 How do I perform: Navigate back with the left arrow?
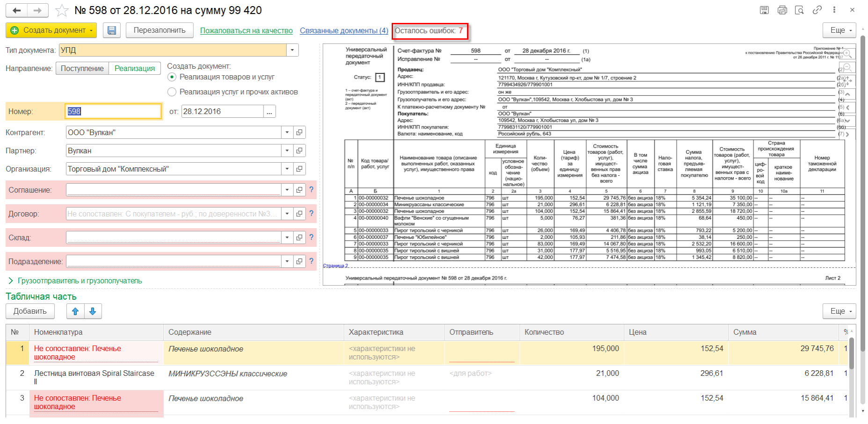[17, 10]
